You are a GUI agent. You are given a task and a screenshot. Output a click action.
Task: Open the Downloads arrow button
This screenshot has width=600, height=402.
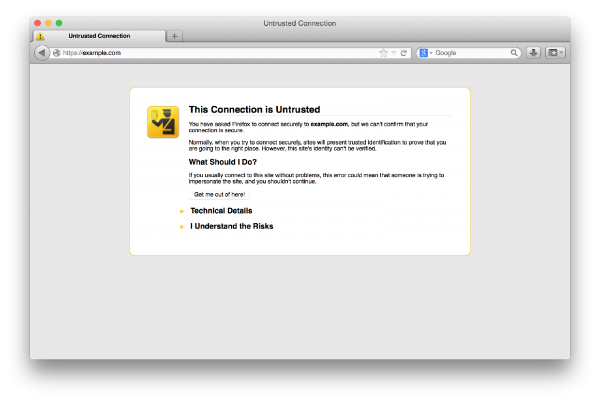533,53
